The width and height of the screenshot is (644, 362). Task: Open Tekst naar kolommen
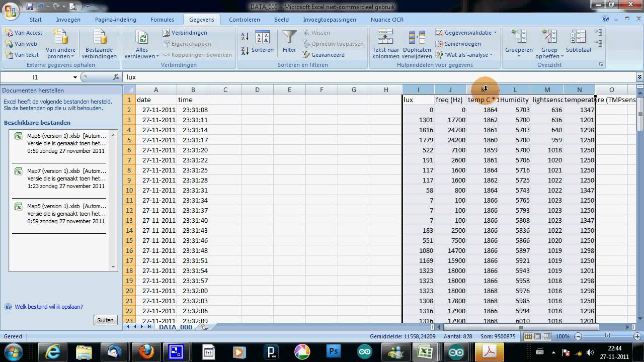click(x=385, y=44)
